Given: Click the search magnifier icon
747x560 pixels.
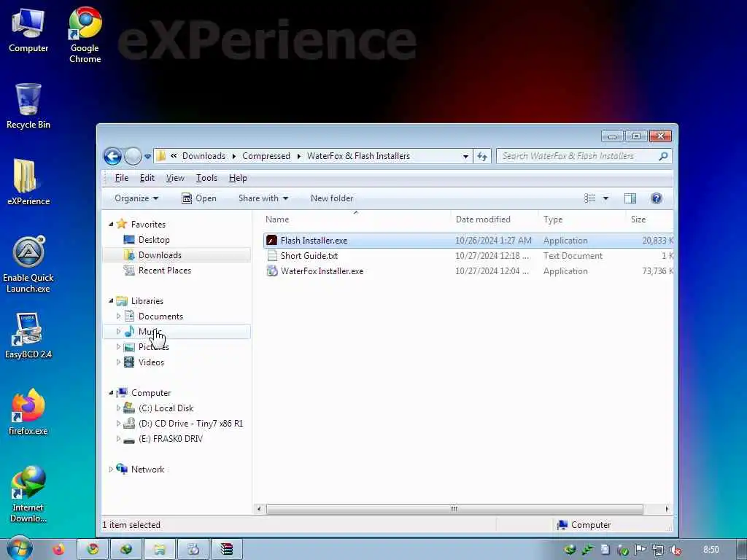Looking at the screenshot, I should pos(663,156).
